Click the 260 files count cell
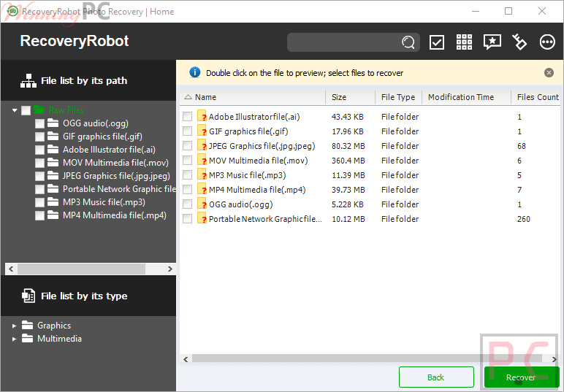Viewport: 564px width, 392px height. 524,219
